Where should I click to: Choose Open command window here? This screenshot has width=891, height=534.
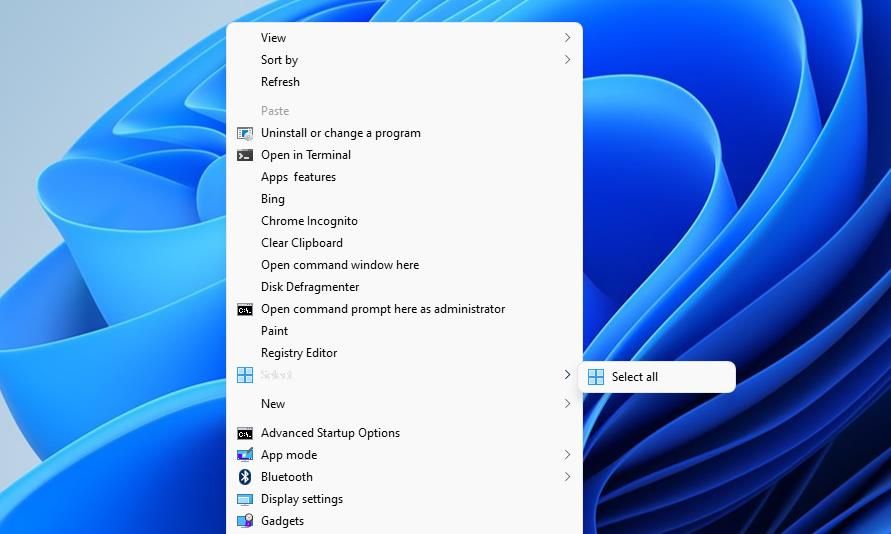coord(405,265)
